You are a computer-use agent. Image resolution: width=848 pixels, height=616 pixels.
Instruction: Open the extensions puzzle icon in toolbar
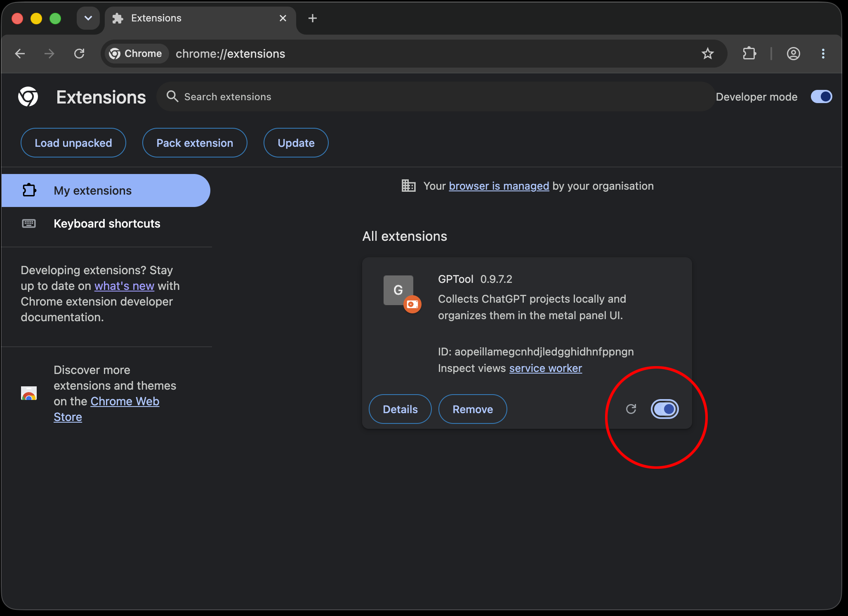coord(749,54)
